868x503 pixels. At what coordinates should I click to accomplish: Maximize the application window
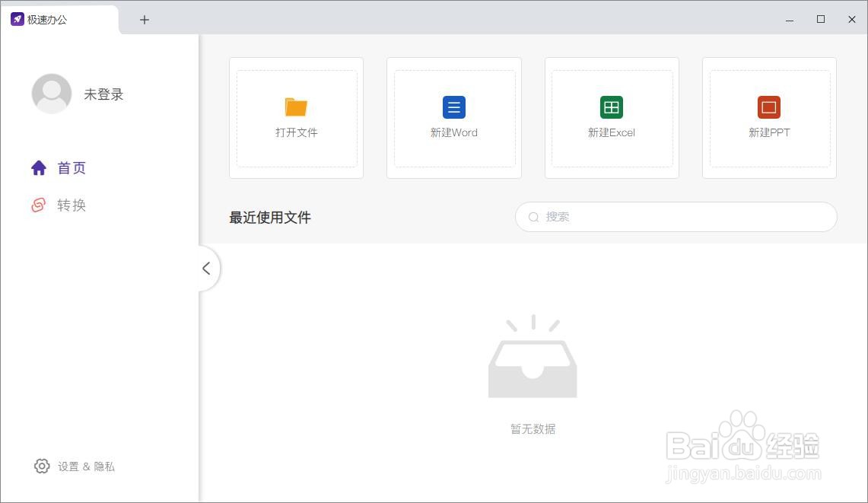point(820,19)
